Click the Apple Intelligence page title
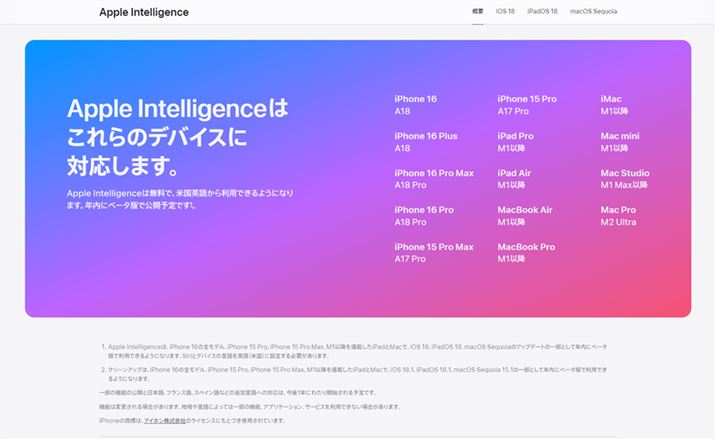The height and width of the screenshot is (439, 715). pos(144,12)
